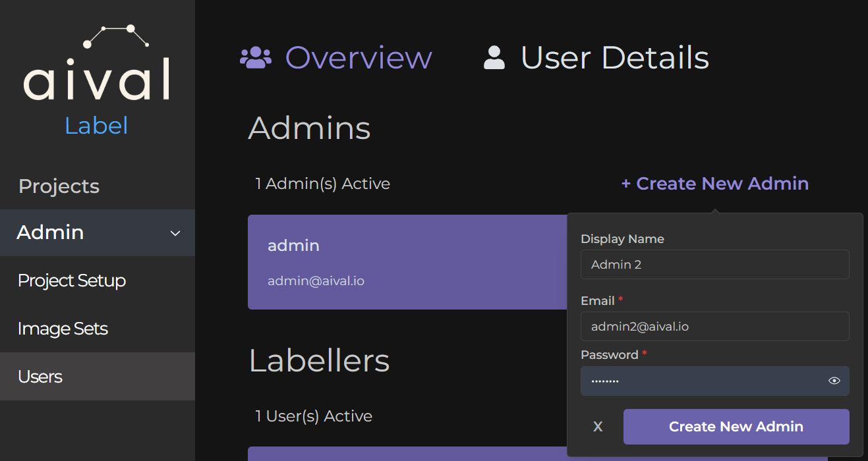Switch to the Overview tab

pyautogui.click(x=358, y=58)
